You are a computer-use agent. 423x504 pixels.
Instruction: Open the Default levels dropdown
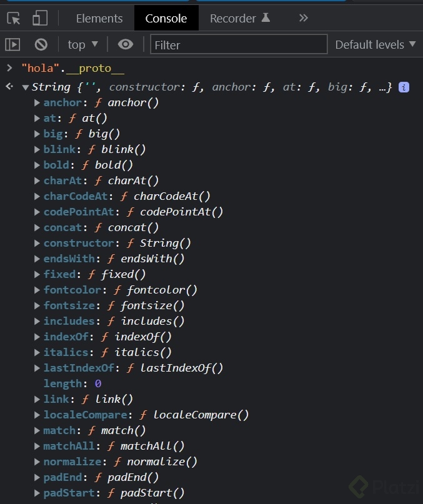point(375,44)
